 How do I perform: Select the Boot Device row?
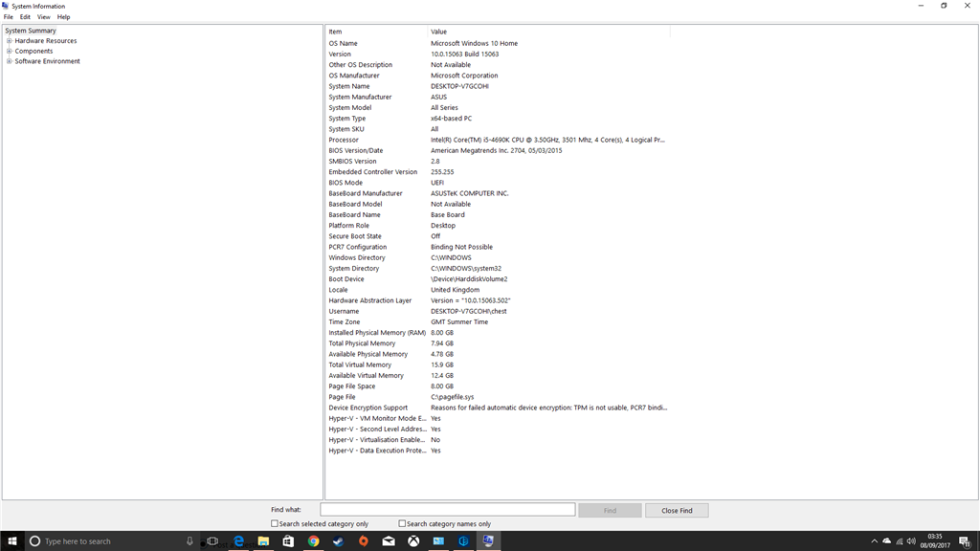coord(498,278)
